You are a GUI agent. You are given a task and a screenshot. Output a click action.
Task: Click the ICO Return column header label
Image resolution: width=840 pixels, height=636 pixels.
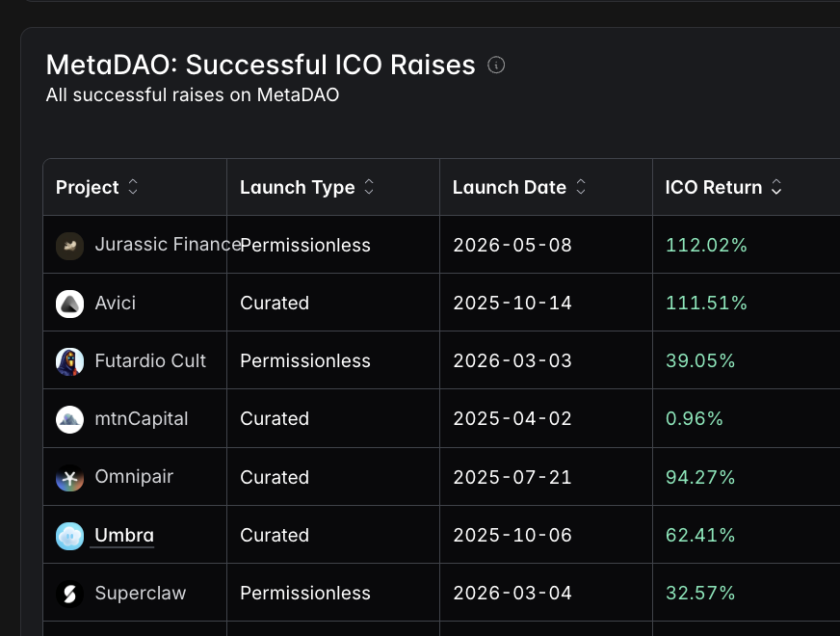pyautogui.click(x=714, y=187)
